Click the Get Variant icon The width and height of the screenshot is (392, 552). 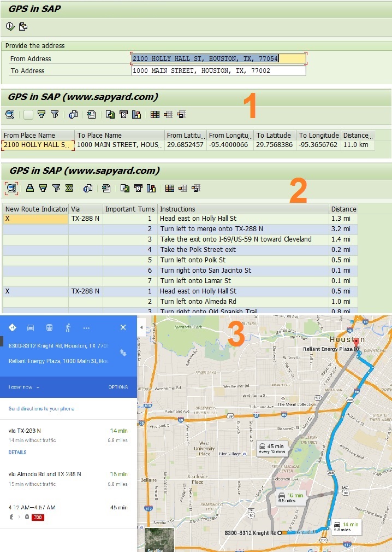[23, 26]
